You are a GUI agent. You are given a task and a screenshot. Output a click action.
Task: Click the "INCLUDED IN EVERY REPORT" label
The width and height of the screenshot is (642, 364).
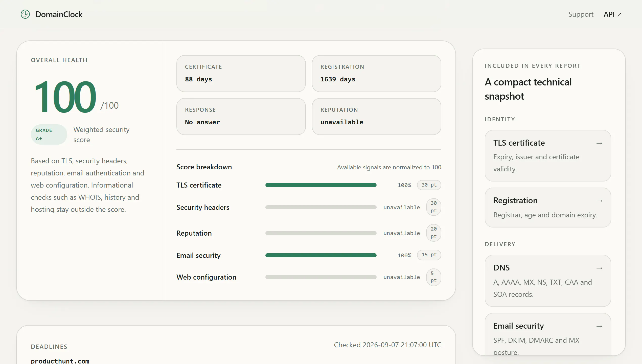[533, 66]
